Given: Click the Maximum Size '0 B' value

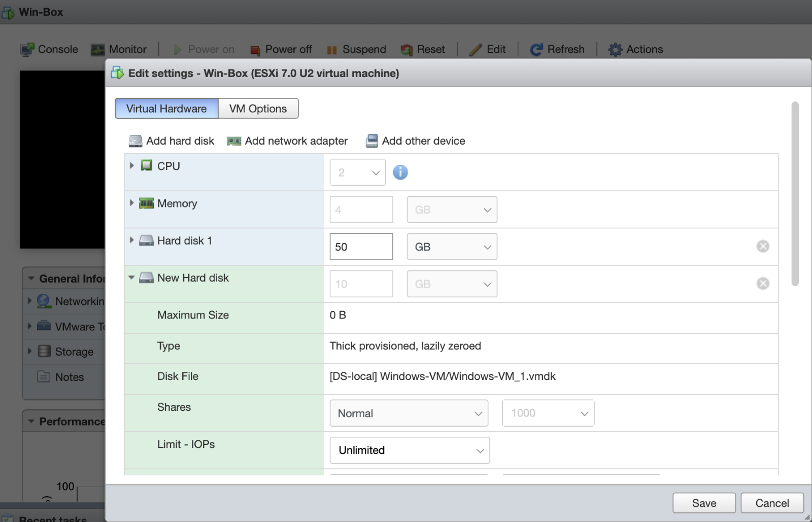Looking at the screenshot, I should click(x=338, y=315).
